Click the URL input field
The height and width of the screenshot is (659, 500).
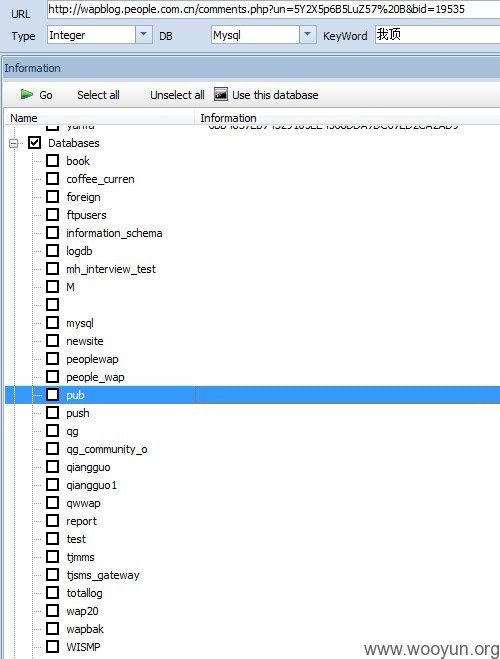pos(274,9)
